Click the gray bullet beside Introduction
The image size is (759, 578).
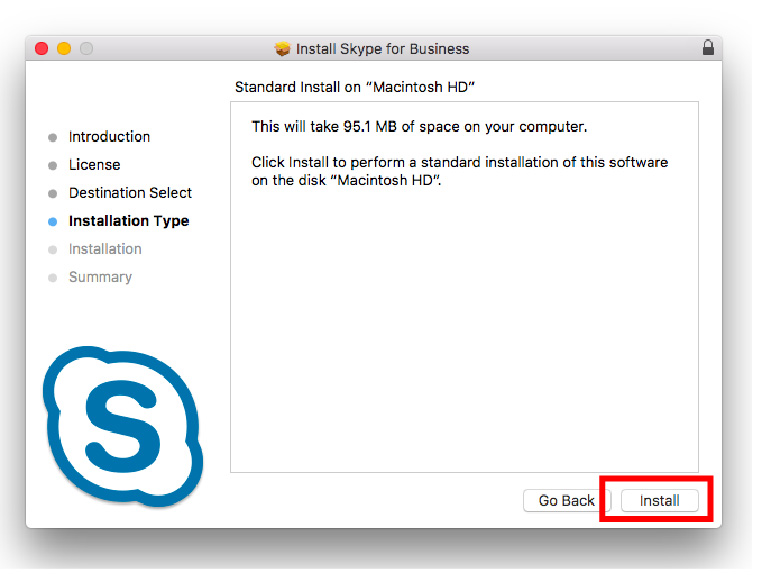tap(53, 138)
